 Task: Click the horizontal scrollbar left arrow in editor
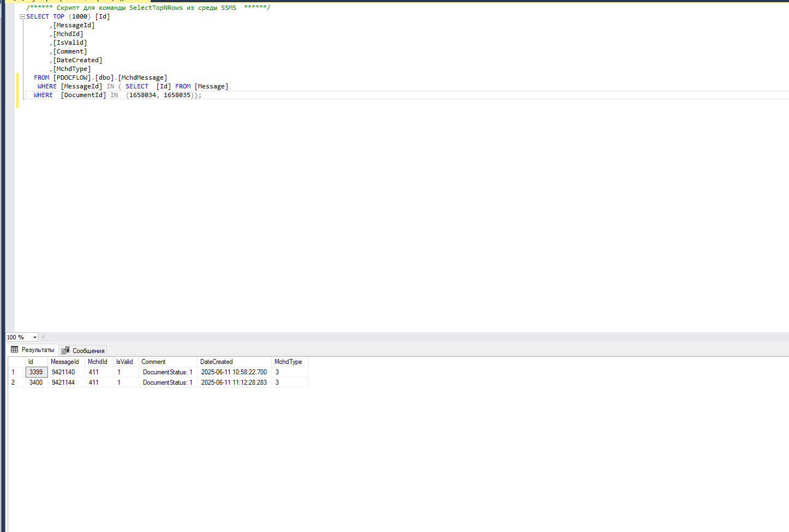[x=43, y=337]
